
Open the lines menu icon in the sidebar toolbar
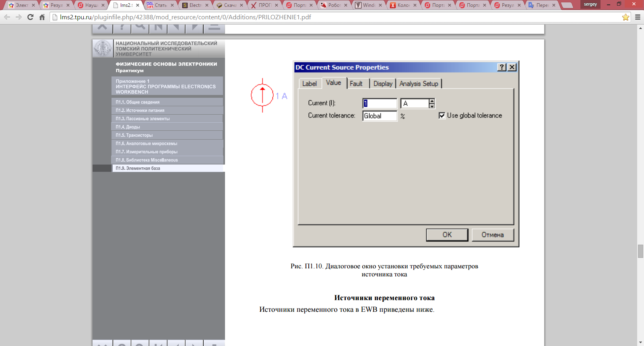click(214, 27)
